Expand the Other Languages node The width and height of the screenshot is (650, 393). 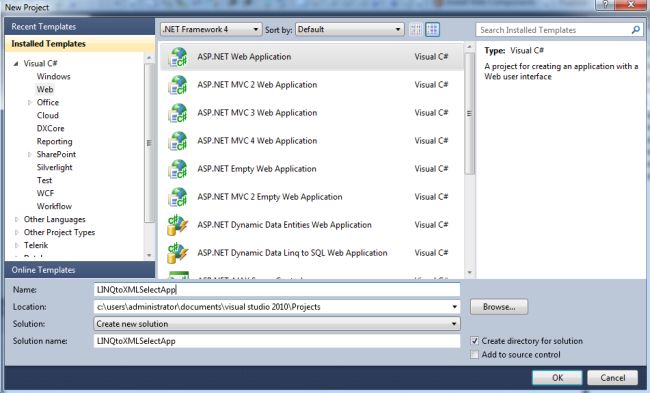[x=17, y=219]
